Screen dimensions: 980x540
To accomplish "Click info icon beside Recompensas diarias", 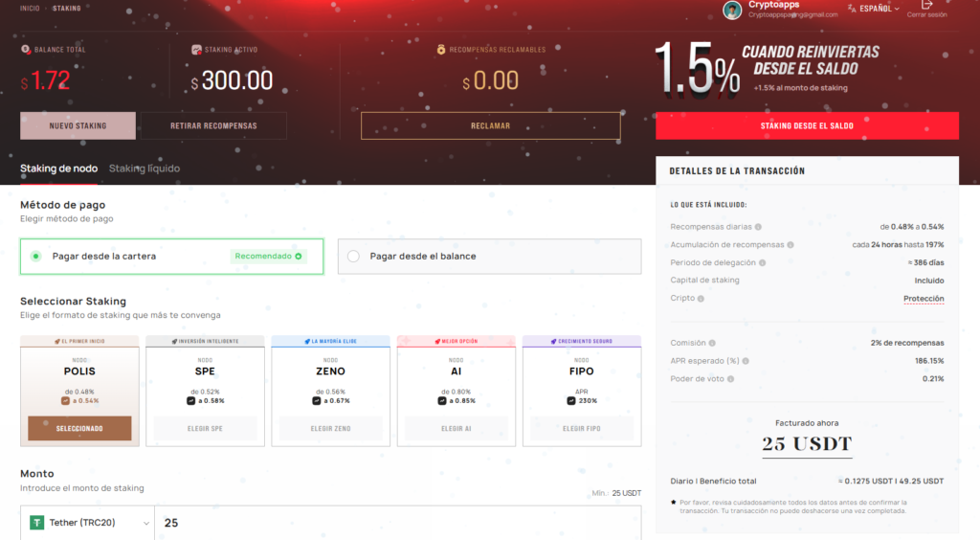I will pyautogui.click(x=758, y=228).
